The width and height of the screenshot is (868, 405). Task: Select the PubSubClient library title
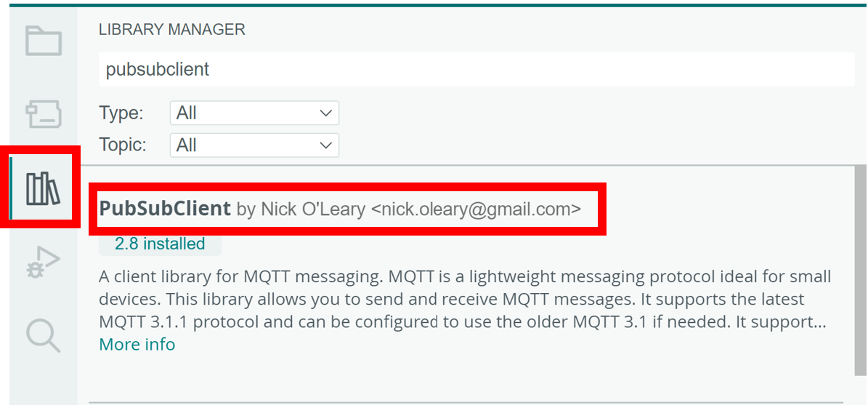pos(165,209)
